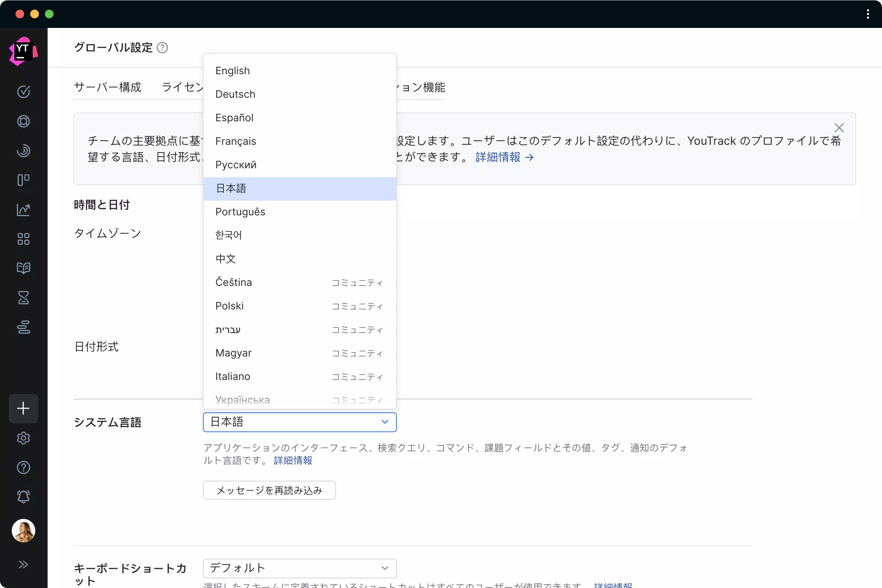
Task: Open the システム言語 dropdown showing 日本語
Action: 299,422
